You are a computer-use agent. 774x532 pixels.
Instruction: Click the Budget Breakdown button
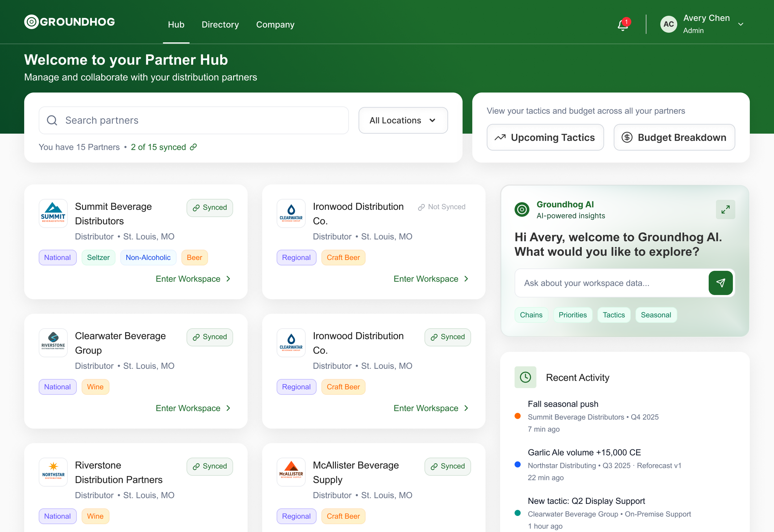point(674,137)
